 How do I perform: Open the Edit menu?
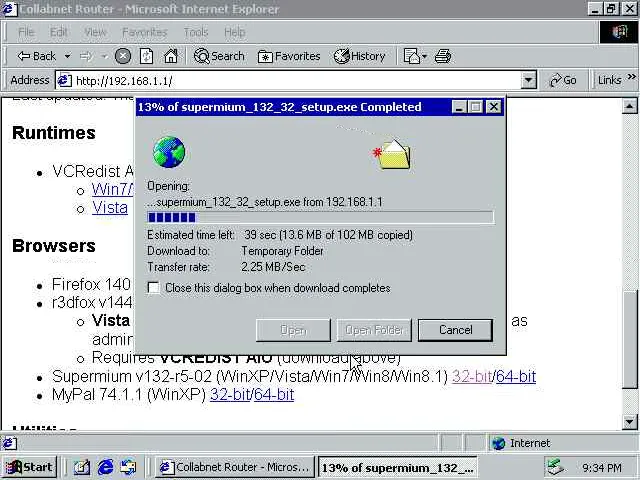click(58, 32)
